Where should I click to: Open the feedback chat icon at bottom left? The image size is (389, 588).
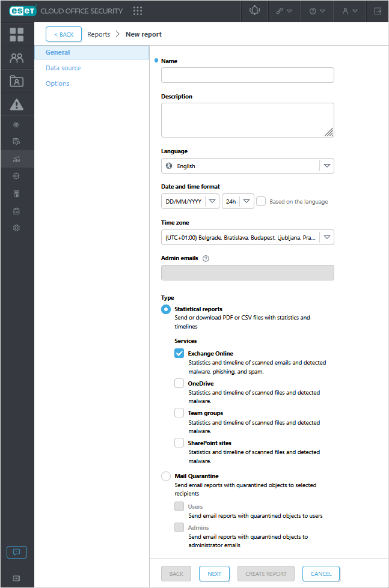coord(16,552)
